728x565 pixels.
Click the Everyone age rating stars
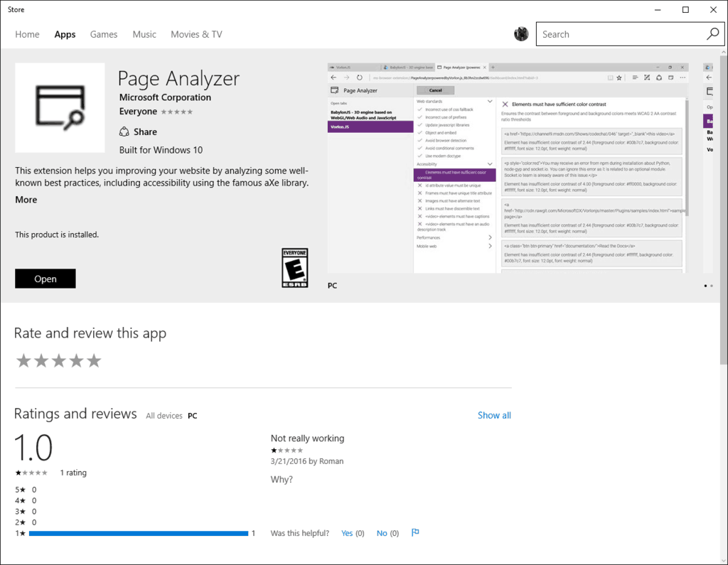176,112
